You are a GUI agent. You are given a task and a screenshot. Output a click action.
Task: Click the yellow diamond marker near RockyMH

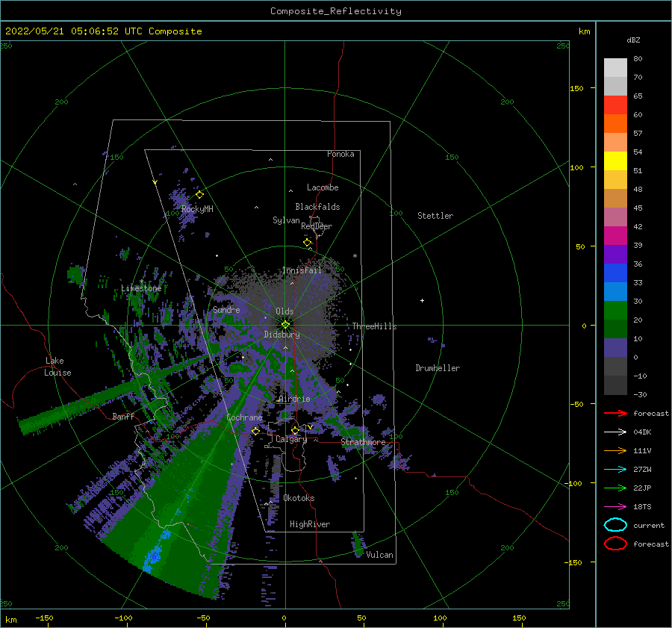tap(199, 195)
